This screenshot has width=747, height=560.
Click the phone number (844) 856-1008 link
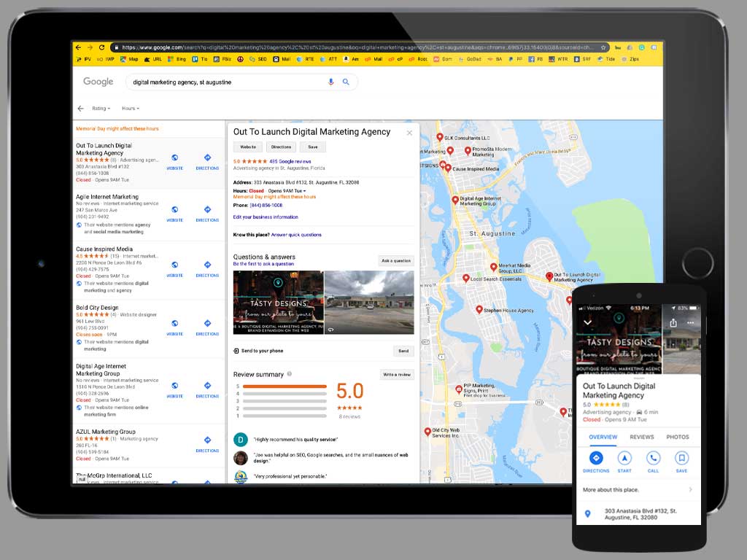266,205
